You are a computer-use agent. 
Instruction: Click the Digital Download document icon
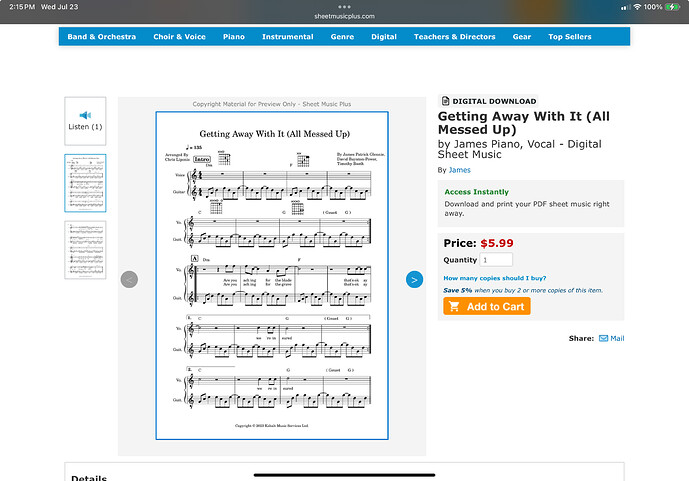click(445, 101)
